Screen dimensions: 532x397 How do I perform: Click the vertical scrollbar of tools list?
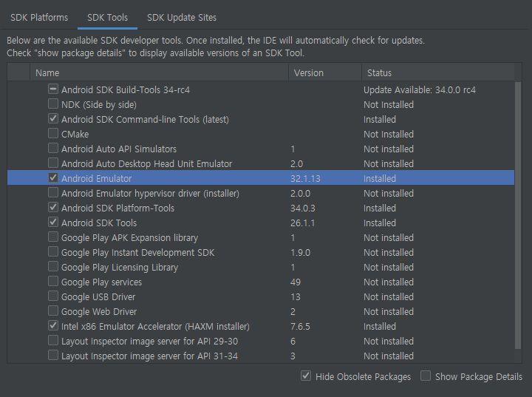518,215
